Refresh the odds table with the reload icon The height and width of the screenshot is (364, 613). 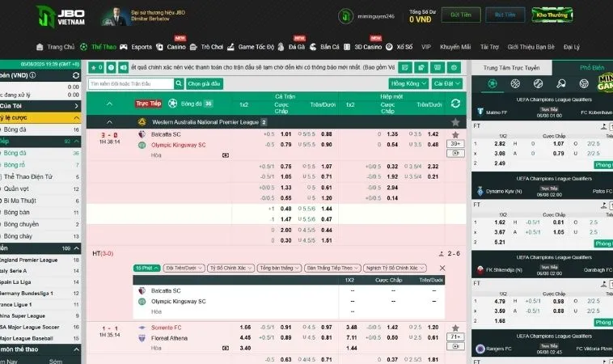(x=455, y=104)
